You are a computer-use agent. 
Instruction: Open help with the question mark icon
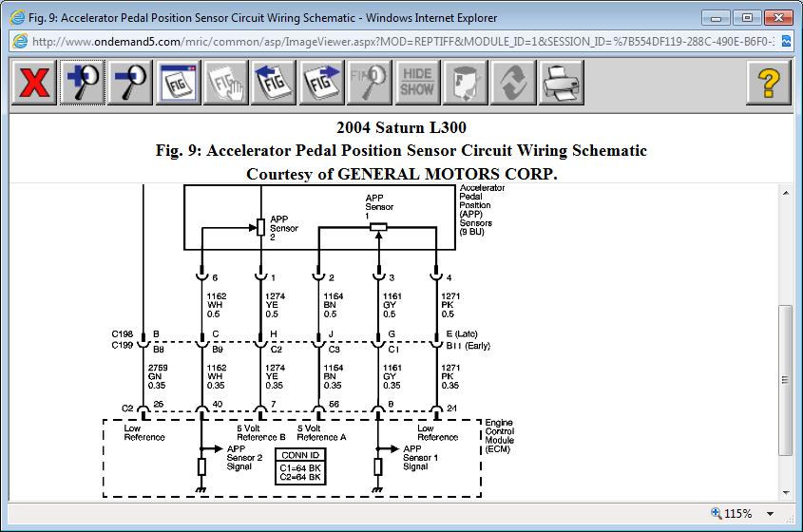pos(768,83)
